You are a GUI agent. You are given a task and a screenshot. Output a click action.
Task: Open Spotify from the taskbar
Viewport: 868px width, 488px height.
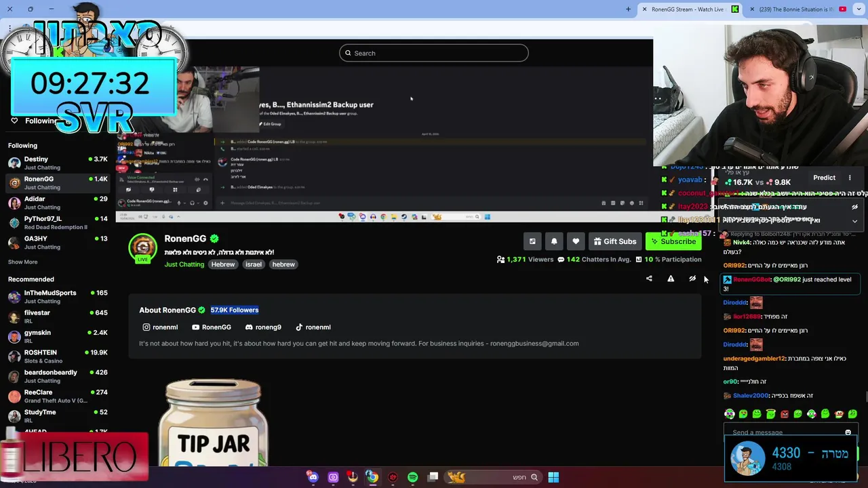[x=412, y=477]
